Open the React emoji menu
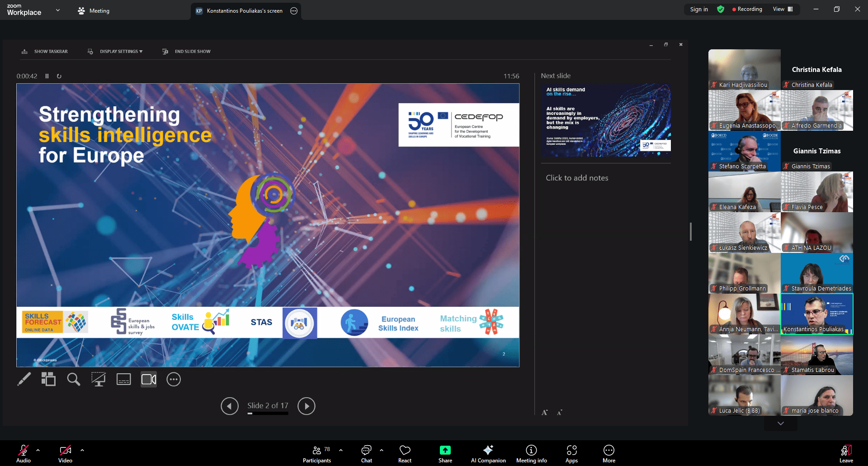The image size is (868, 466). tap(405, 453)
